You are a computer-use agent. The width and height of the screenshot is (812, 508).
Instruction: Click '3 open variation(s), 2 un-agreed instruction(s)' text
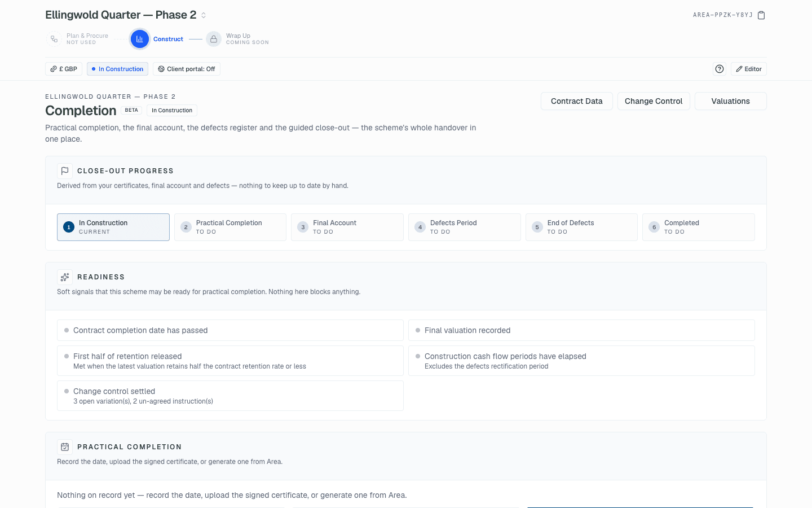(143, 401)
